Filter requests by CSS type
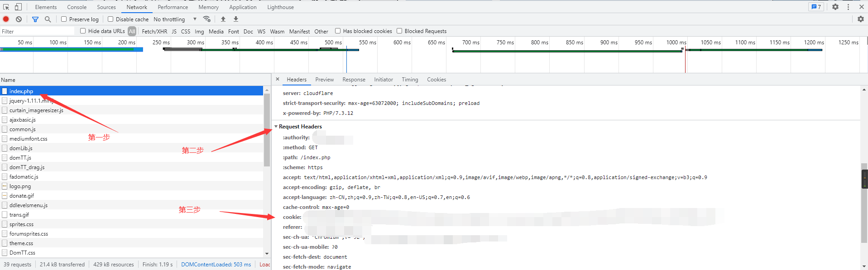The width and height of the screenshot is (868, 270). pos(186,31)
